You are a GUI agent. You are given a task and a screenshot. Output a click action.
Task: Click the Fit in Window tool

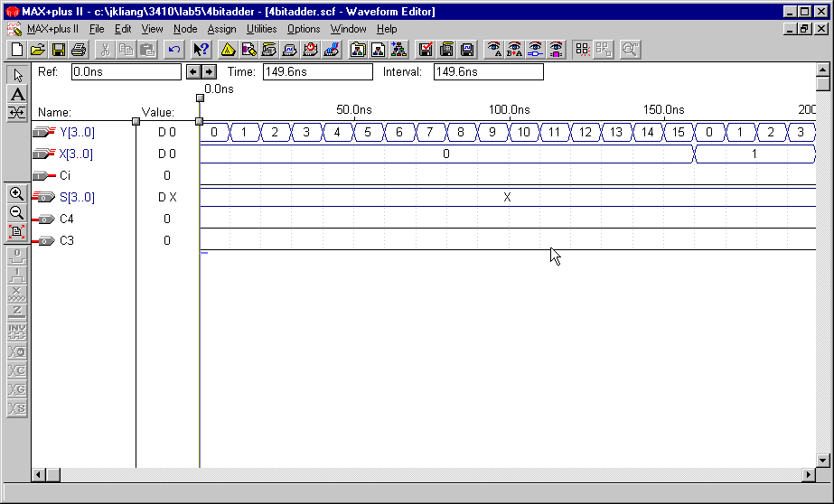click(x=16, y=231)
